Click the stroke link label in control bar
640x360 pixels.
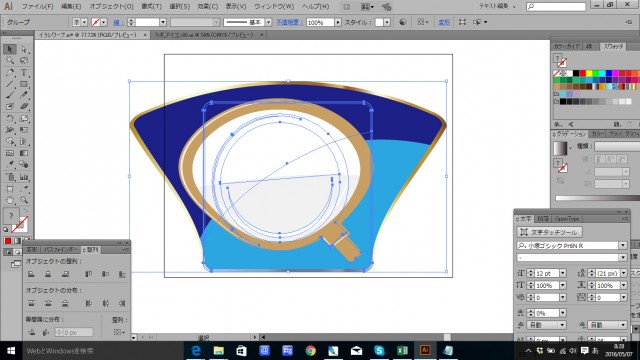pyautogui.click(x=118, y=22)
